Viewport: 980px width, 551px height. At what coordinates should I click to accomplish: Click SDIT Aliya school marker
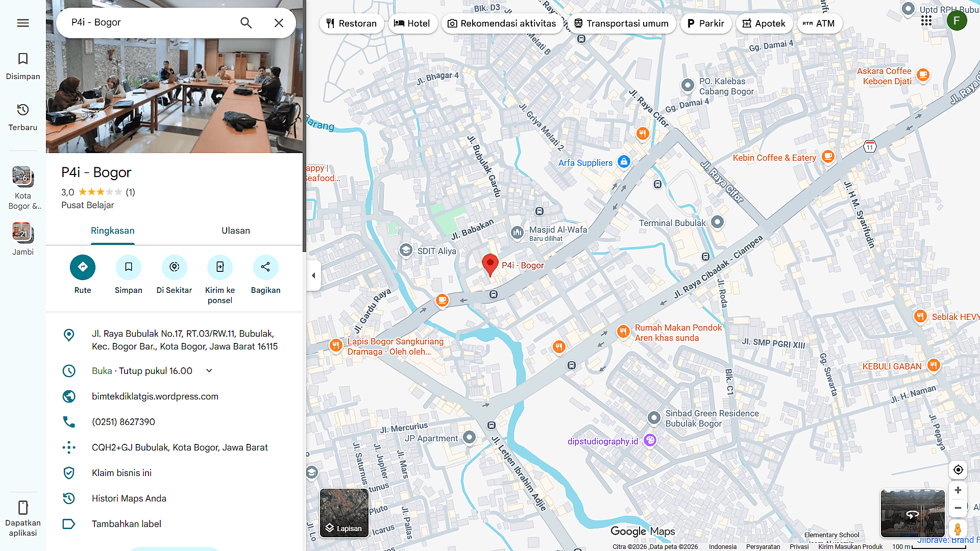pos(406,250)
